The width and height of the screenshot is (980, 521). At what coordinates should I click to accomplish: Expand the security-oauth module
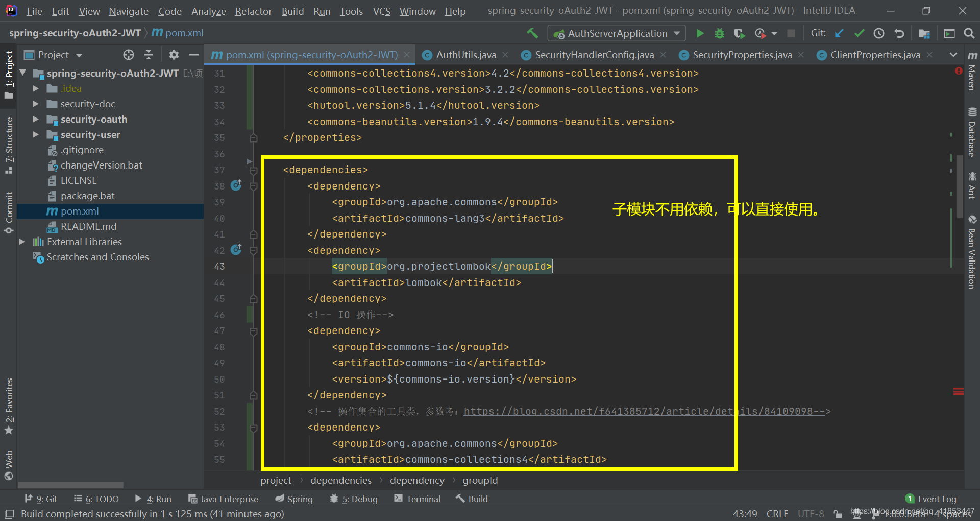pyautogui.click(x=36, y=119)
